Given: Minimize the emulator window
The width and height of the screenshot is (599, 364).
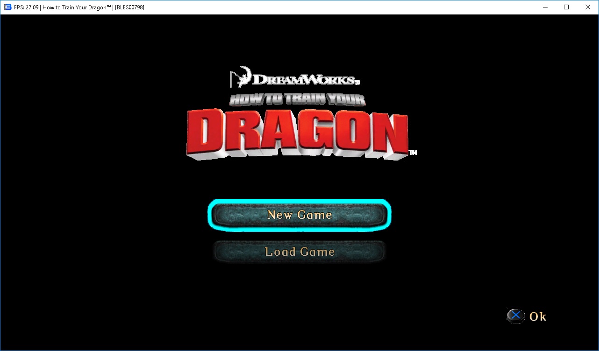Looking at the screenshot, I should click(x=545, y=7).
